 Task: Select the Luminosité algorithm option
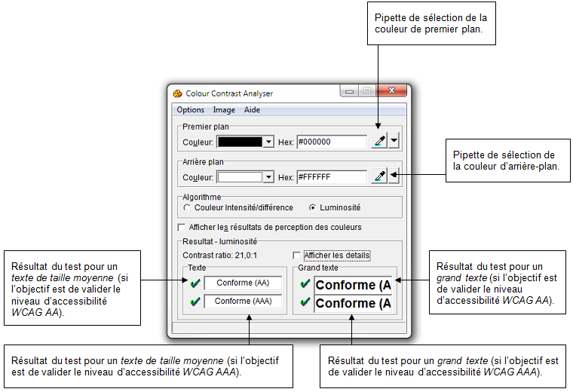coord(313,207)
